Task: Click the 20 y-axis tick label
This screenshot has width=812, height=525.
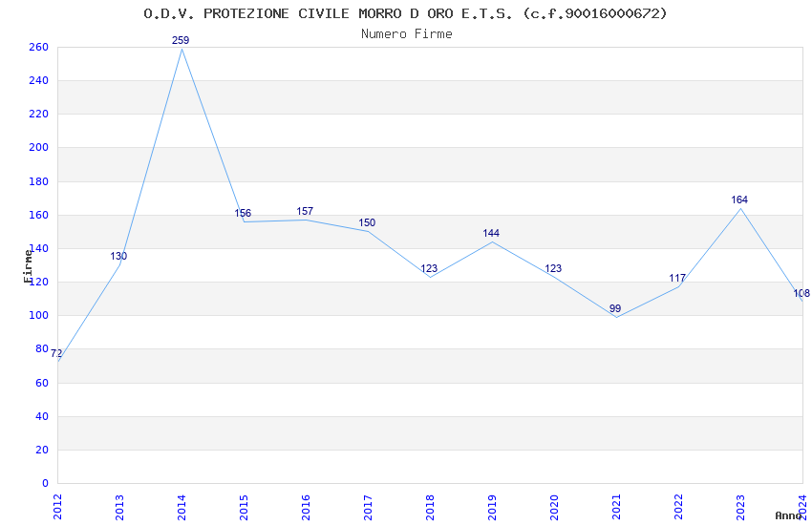Action: 42,450
